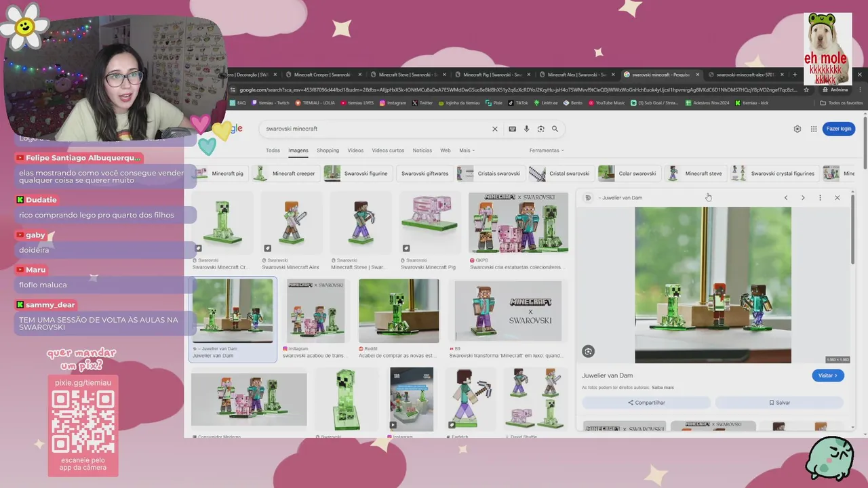868x488 pixels.
Task: Switch to the Shopping tab
Action: 328,150
